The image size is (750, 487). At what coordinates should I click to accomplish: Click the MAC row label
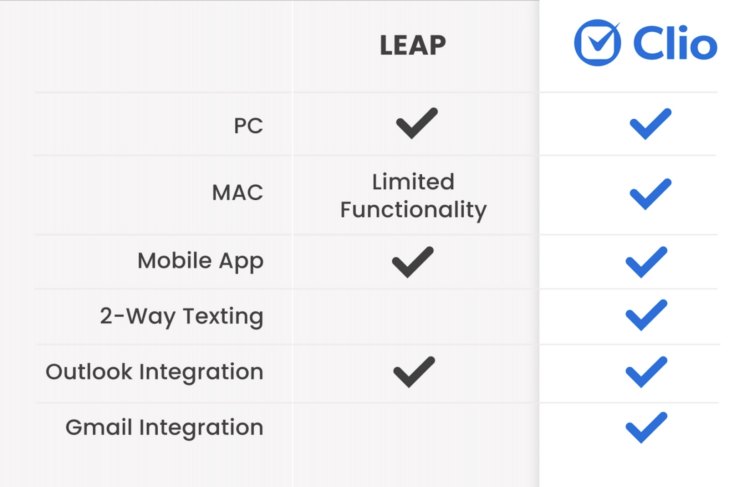click(x=238, y=193)
